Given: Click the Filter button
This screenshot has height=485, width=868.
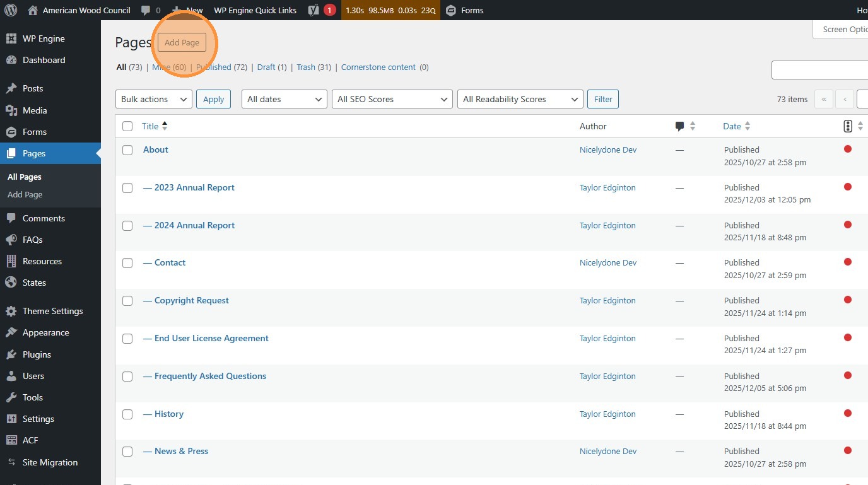Looking at the screenshot, I should [x=603, y=99].
